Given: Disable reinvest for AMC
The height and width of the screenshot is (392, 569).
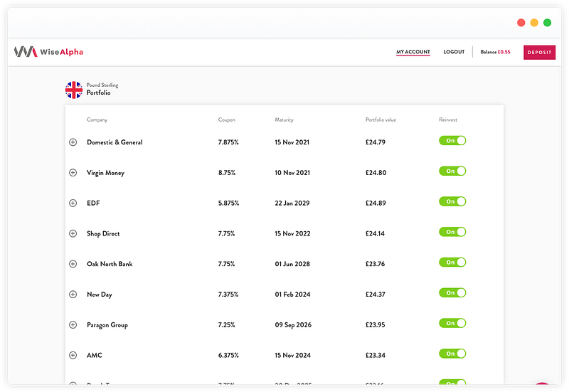Looking at the screenshot, I should point(452,354).
